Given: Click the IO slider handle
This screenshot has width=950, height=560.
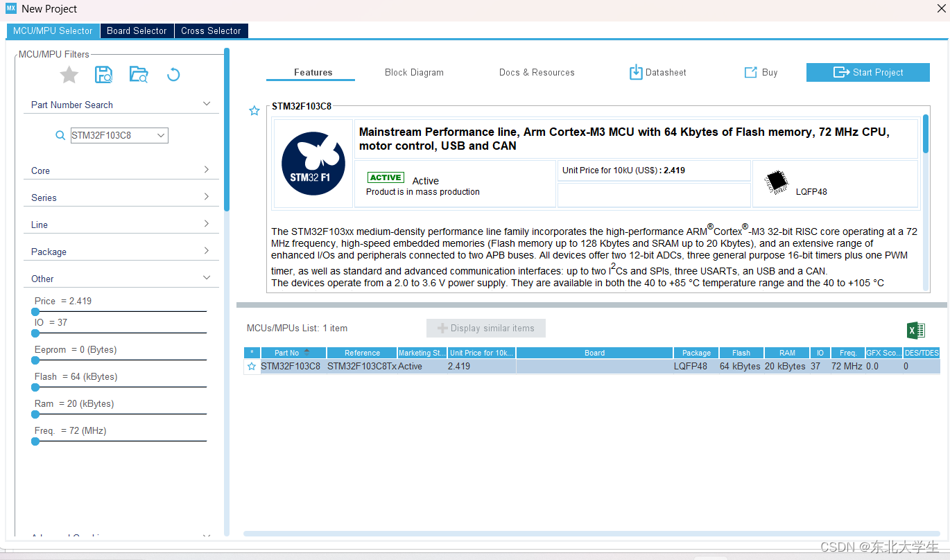Looking at the screenshot, I should 35,333.
